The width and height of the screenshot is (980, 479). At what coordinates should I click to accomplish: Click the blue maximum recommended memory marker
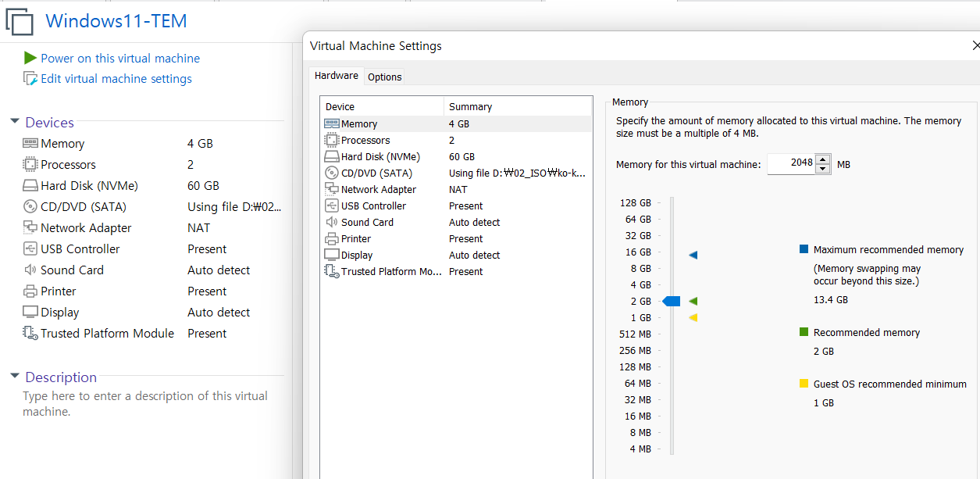693,255
